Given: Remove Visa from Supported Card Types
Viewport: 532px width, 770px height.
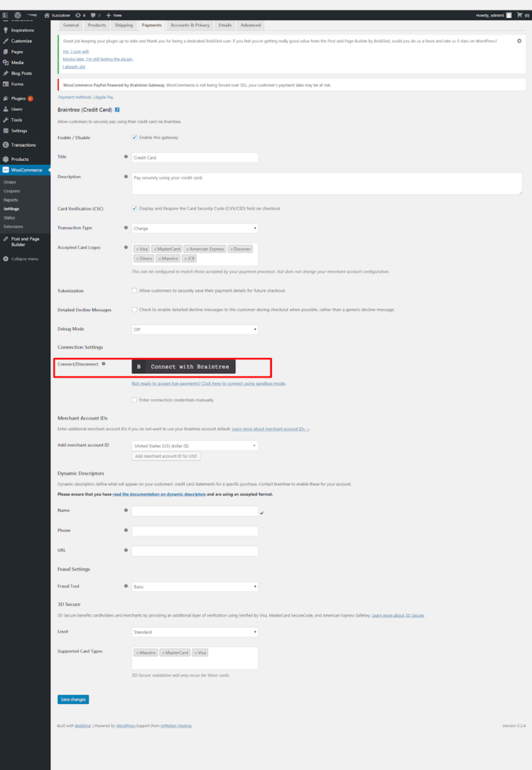Looking at the screenshot, I should click(x=195, y=653).
